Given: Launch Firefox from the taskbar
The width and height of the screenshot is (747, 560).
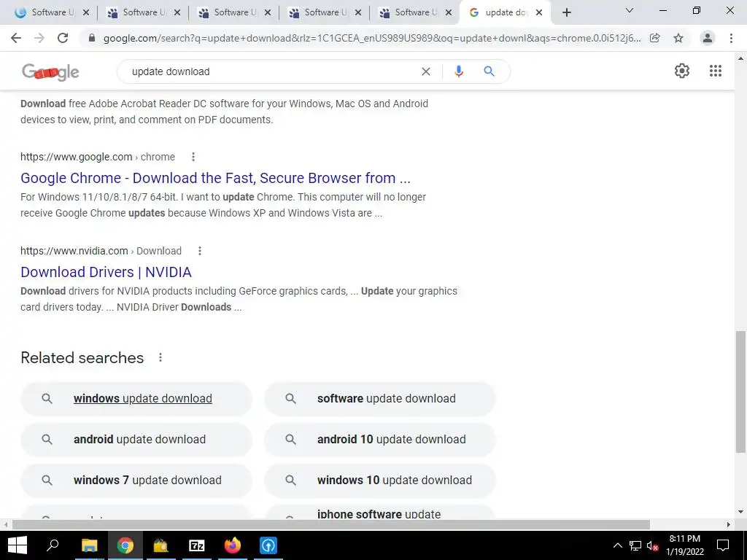Looking at the screenshot, I should (x=233, y=545).
